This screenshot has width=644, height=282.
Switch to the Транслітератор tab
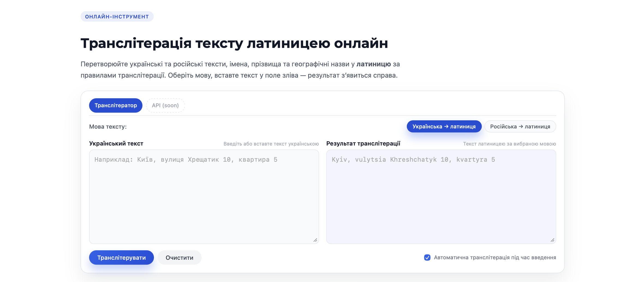116,106
